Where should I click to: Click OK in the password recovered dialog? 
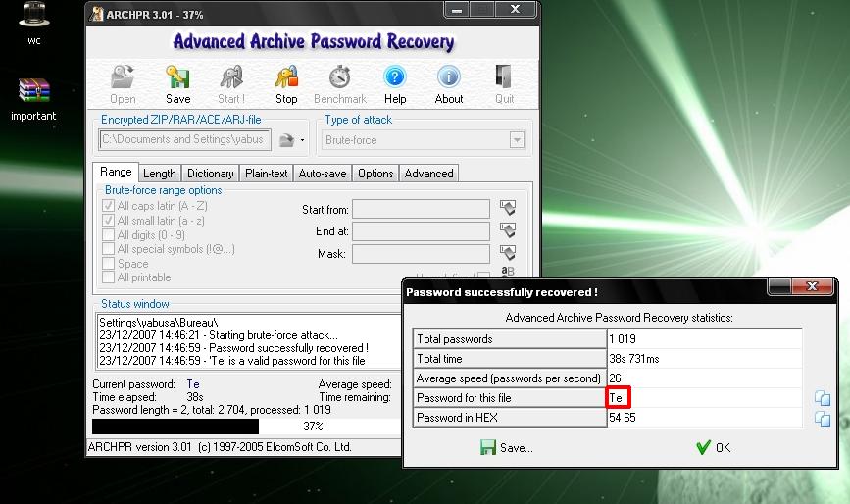pyautogui.click(x=713, y=448)
